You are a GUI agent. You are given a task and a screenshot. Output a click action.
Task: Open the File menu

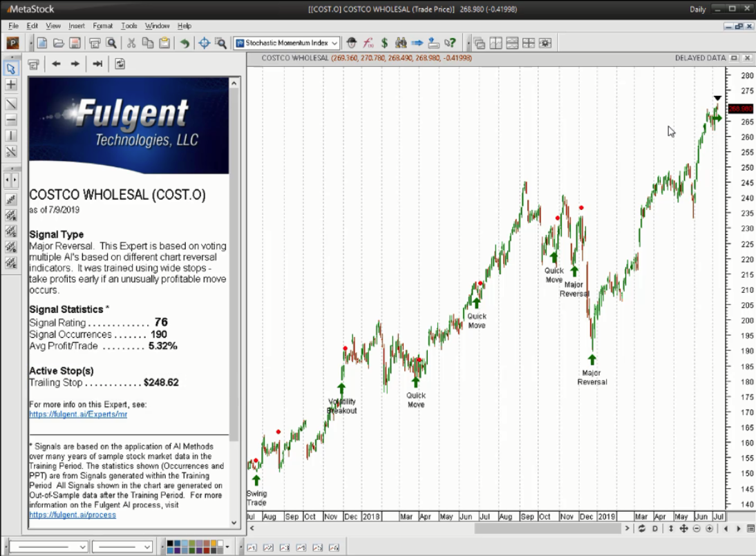pos(14,26)
